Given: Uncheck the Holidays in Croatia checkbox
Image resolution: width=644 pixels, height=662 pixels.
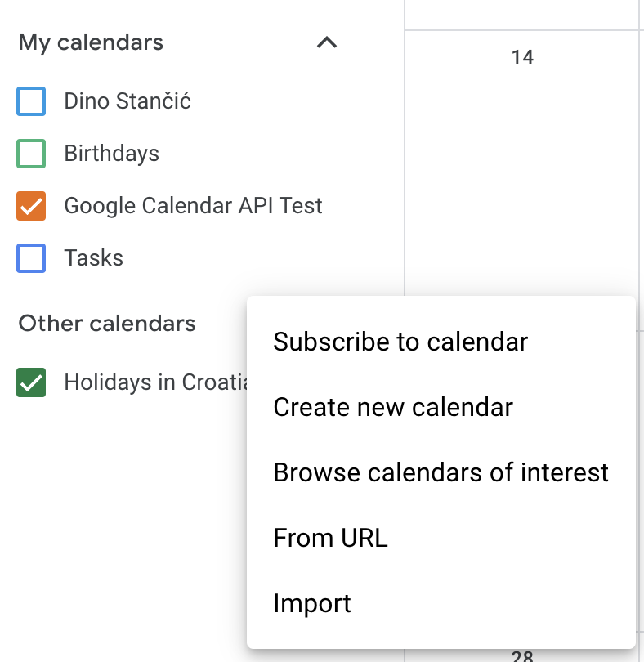Looking at the screenshot, I should 31,382.
